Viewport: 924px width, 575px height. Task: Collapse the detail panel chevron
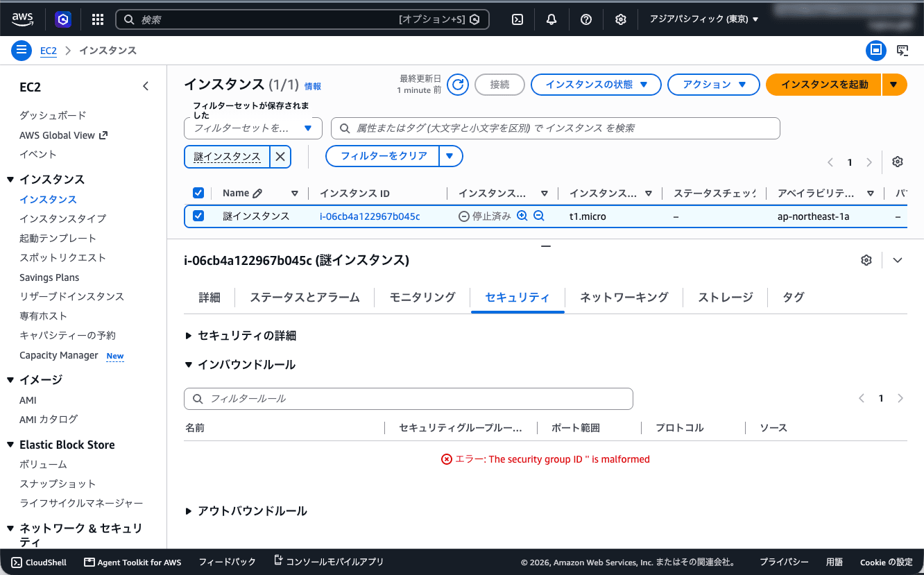pyautogui.click(x=898, y=260)
